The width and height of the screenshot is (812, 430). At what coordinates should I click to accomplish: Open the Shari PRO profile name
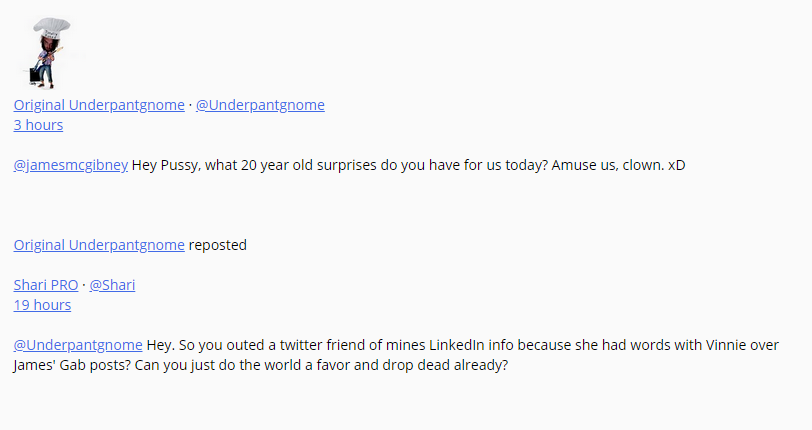(x=46, y=285)
